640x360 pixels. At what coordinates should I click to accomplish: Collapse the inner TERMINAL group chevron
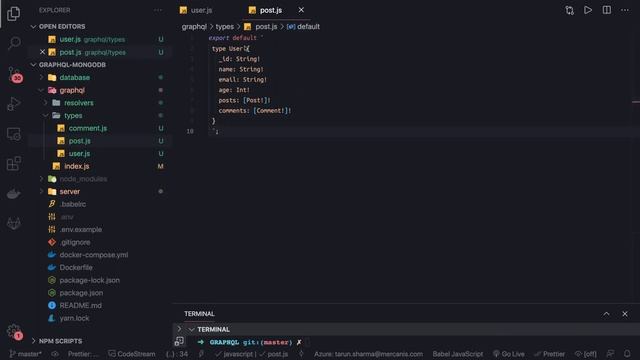tap(191, 329)
